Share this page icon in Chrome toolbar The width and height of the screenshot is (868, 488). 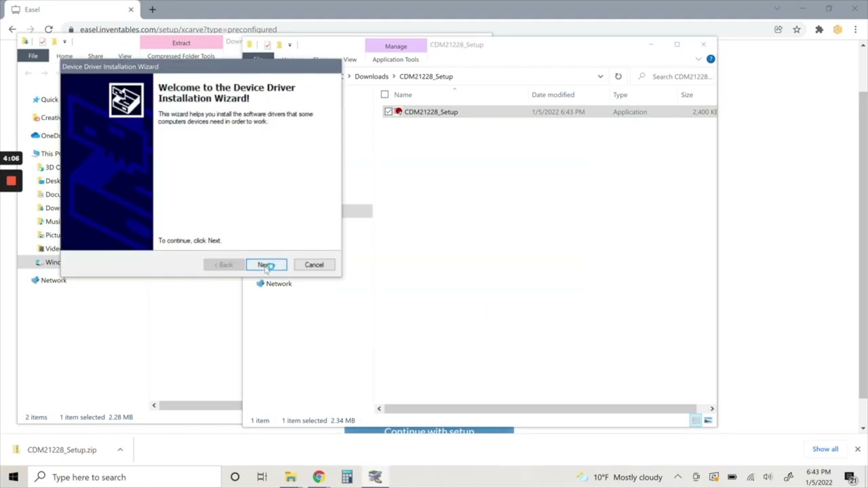pos(778,30)
